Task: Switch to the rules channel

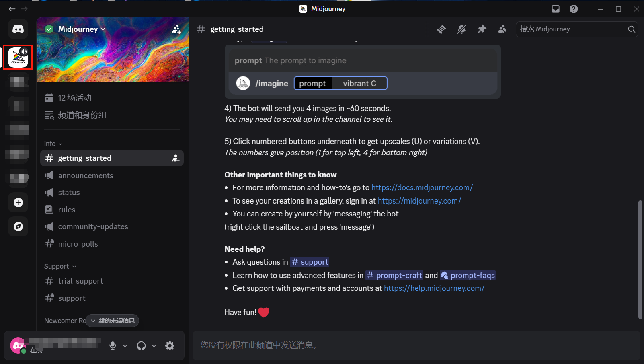Action: tap(67, 210)
